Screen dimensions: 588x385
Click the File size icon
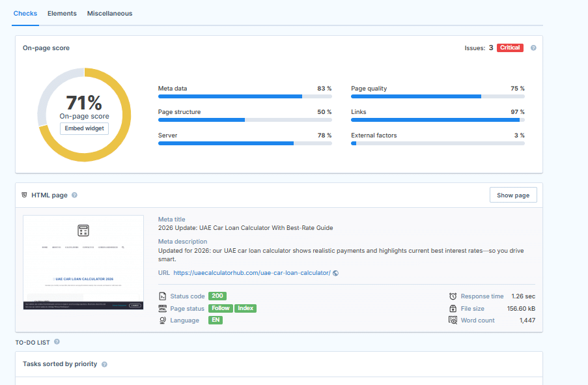click(x=451, y=307)
